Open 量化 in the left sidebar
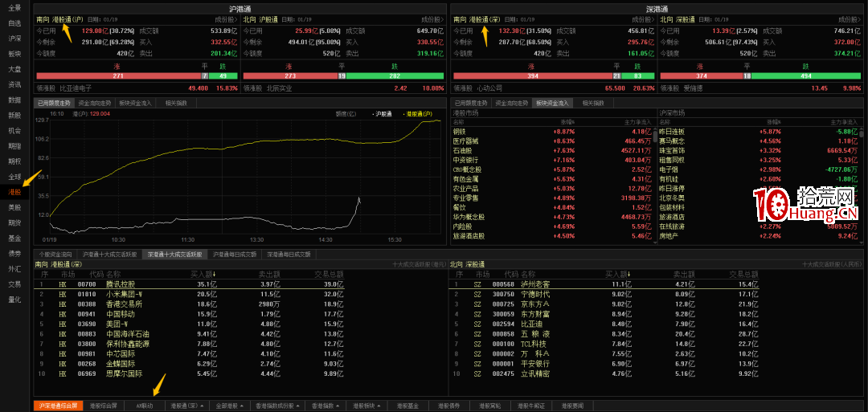This screenshot has width=868, height=412. coord(14,300)
